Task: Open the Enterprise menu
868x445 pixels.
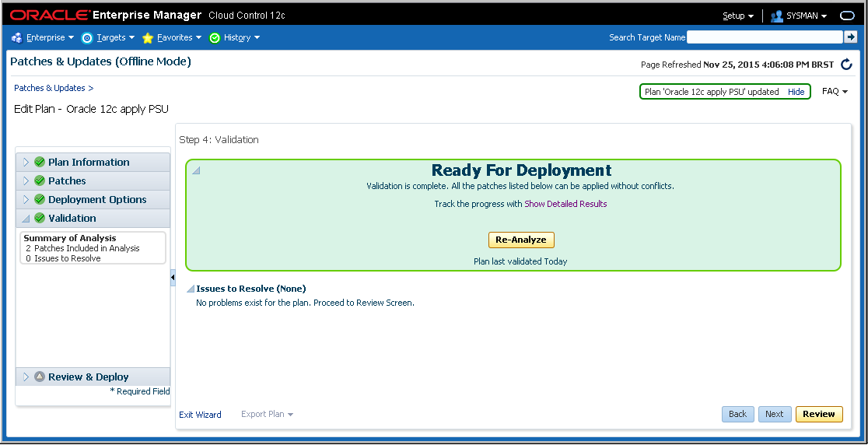Action: coord(50,37)
